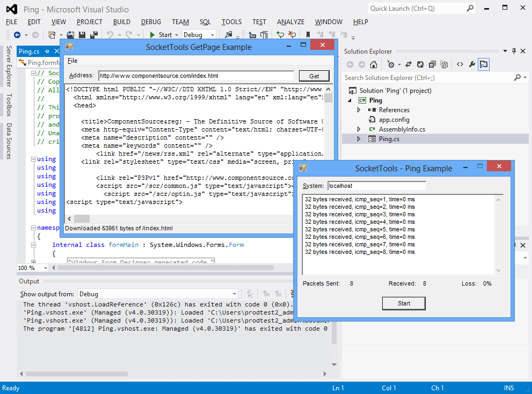Select the Ping.cs editor tab
Viewport: 532px width, 394px height.
pyautogui.click(x=29, y=51)
